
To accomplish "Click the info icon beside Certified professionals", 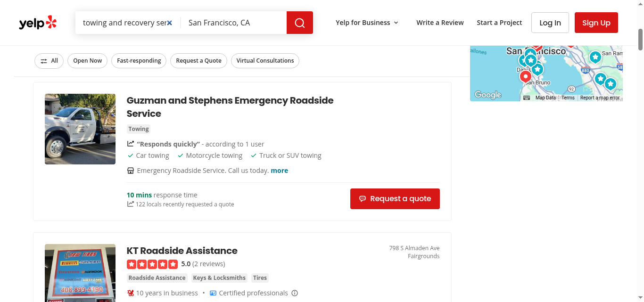I will pyautogui.click(x=295, y=293).
